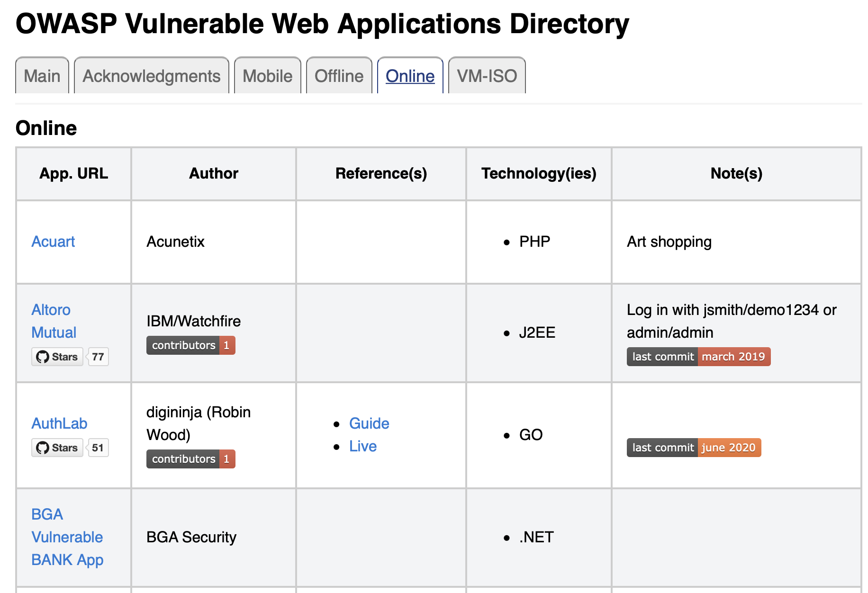Click GitHub Stars button for Altoro Mutual

tap(57, 357)
